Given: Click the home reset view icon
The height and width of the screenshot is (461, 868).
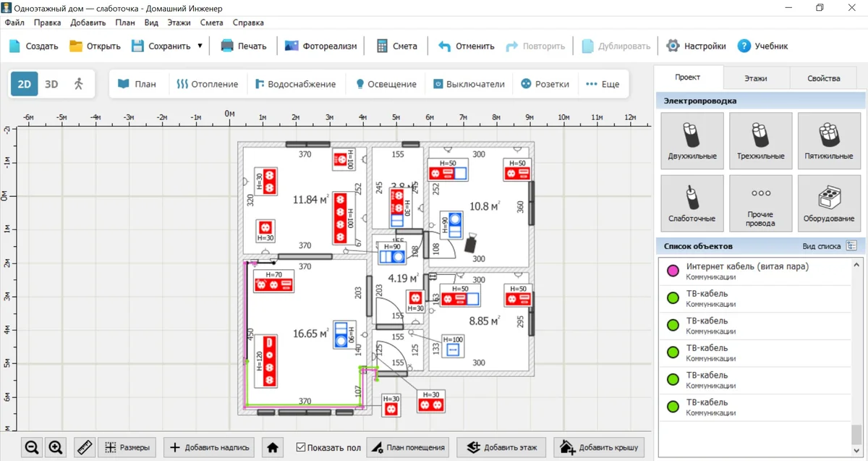Looking at the screenshot, I should click(273, 447).
